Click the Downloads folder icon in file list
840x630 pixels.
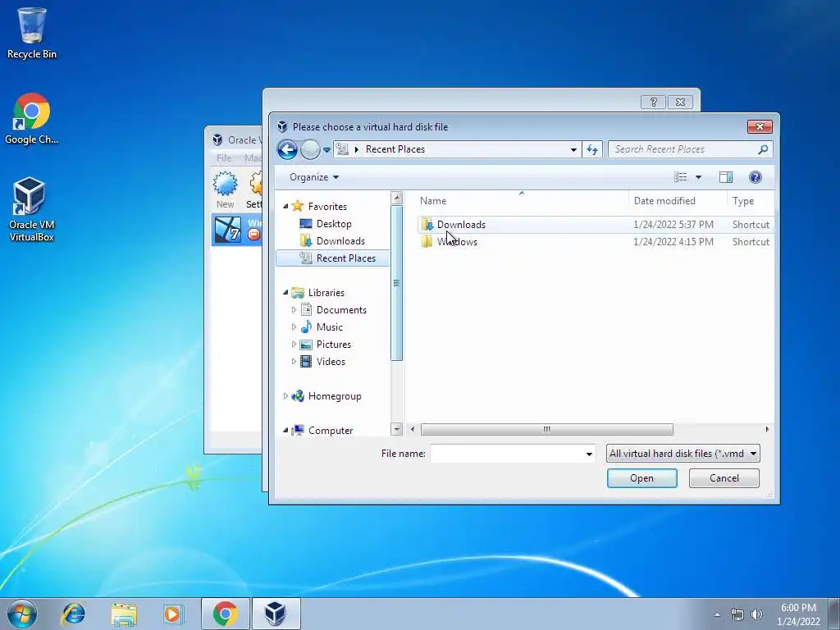[427, 225]
